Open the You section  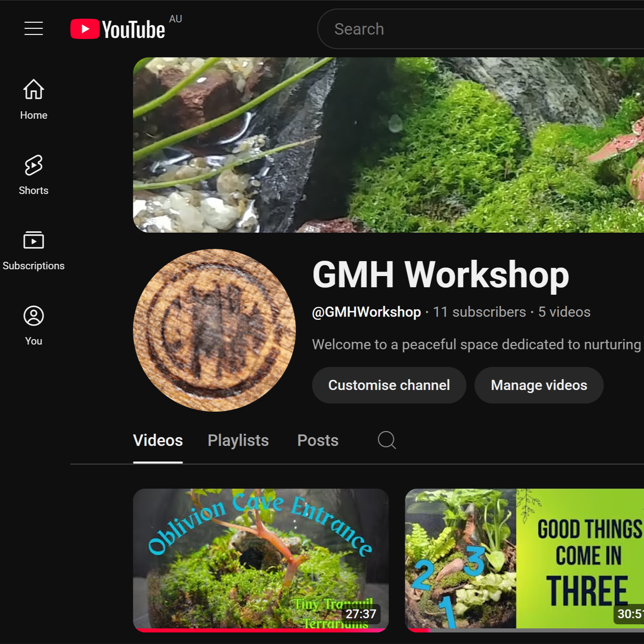34,326
